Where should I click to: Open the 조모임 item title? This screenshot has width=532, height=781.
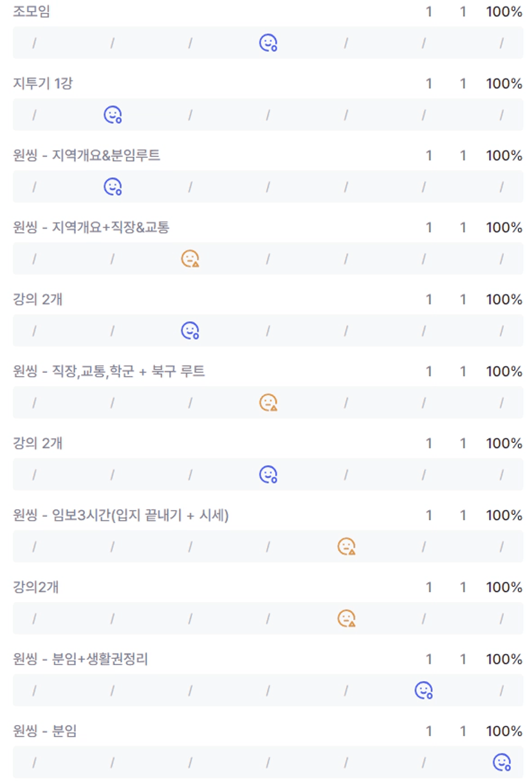tap(32, 12)
